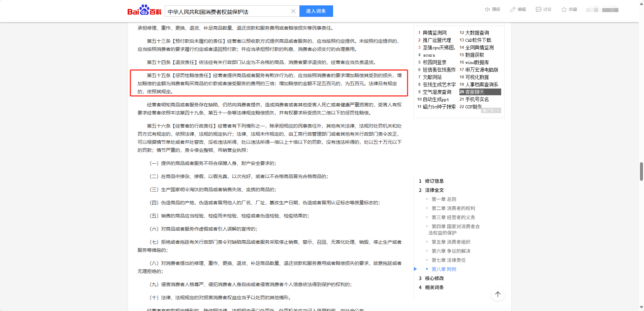Click the back-to-top arrow button
This screenshot has height=311, width=644.
click(497, 294)
